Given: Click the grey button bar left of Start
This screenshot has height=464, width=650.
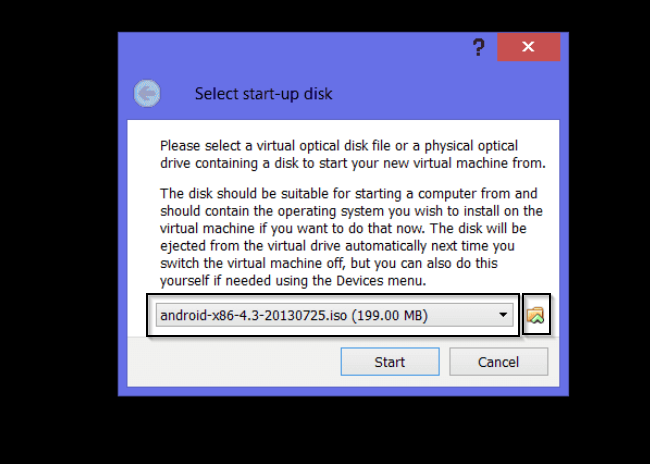Looking at the screenshot, I should (234, 362).
